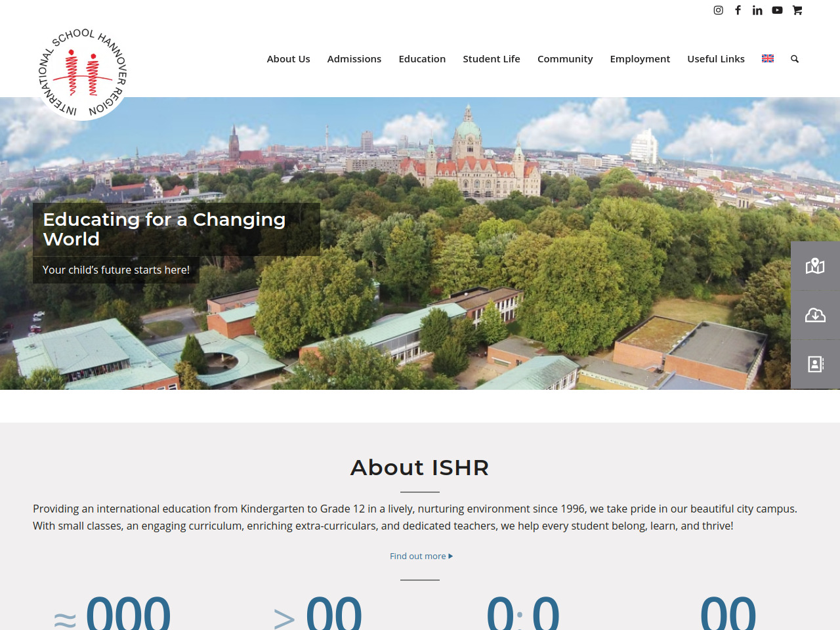Select Employment in the navigation
840x630 pixels.
click(640, 59)
